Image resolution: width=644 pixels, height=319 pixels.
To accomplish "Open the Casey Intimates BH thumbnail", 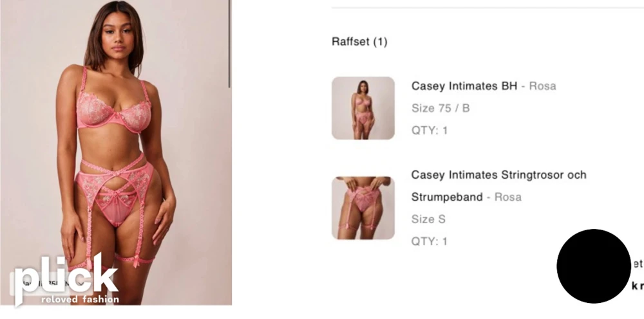I will [363, 108].
